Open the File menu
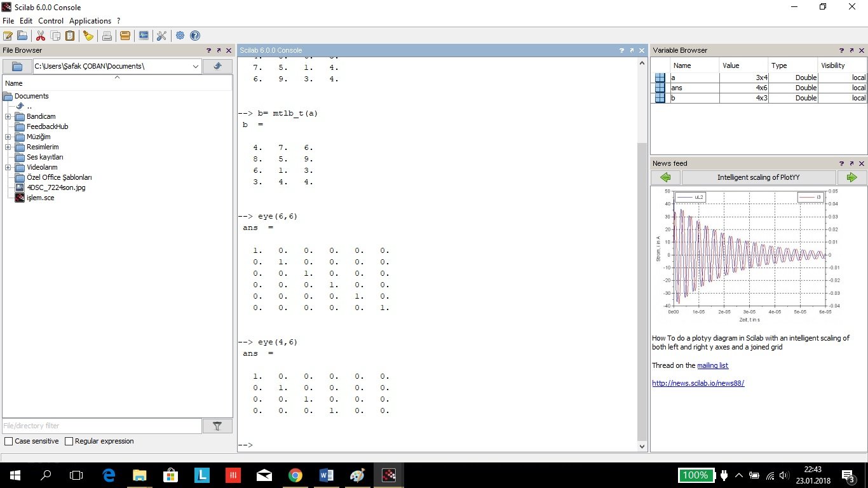This screenshot has height=488, width=868. coord(8,21)
